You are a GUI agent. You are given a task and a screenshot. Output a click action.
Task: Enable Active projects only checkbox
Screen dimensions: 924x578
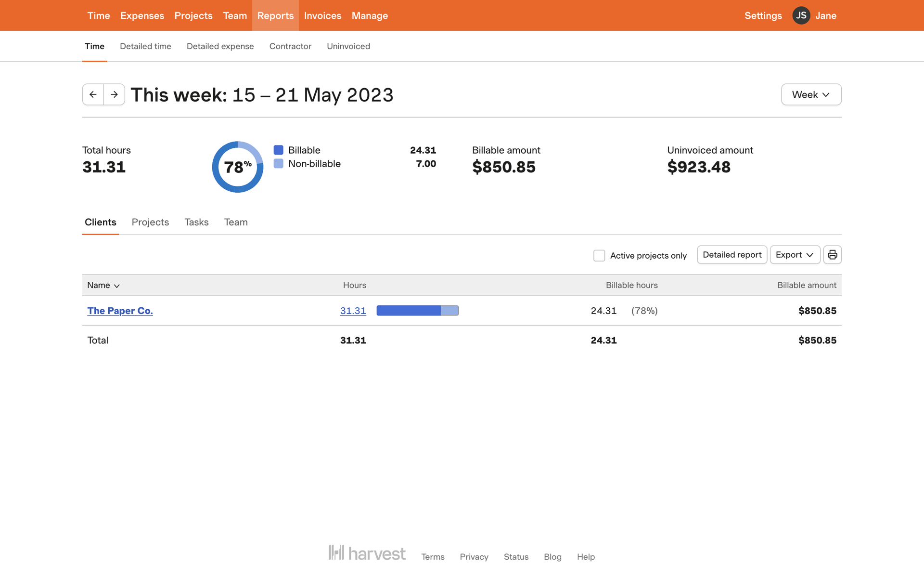(x=599, y=256)
